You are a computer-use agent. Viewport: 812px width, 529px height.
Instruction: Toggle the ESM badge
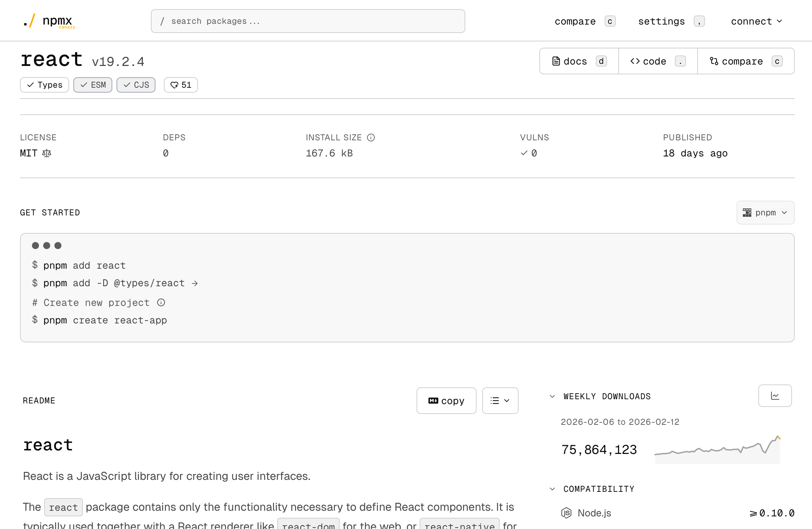(x=93, y=85)
